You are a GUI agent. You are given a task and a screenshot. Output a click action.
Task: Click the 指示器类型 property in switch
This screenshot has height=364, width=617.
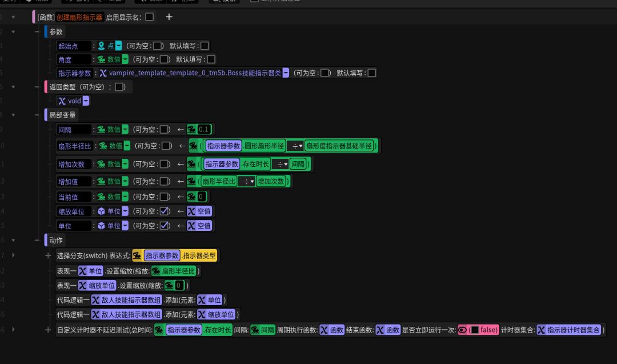pyautogui.click(x=199, y=256)
